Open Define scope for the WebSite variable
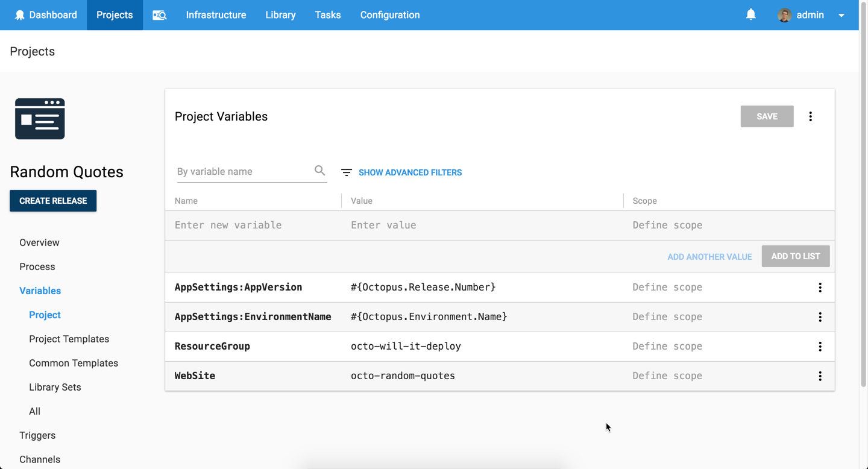868x469 pixels. click(x=667, y=376)
